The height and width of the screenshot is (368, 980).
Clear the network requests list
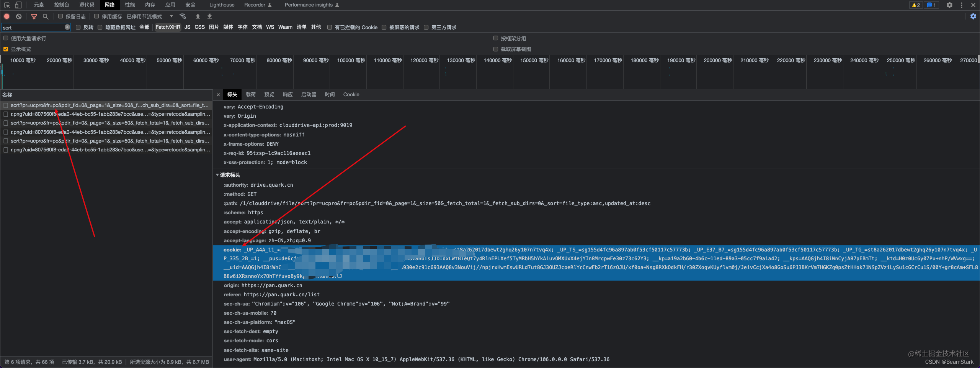pos(19,16)
